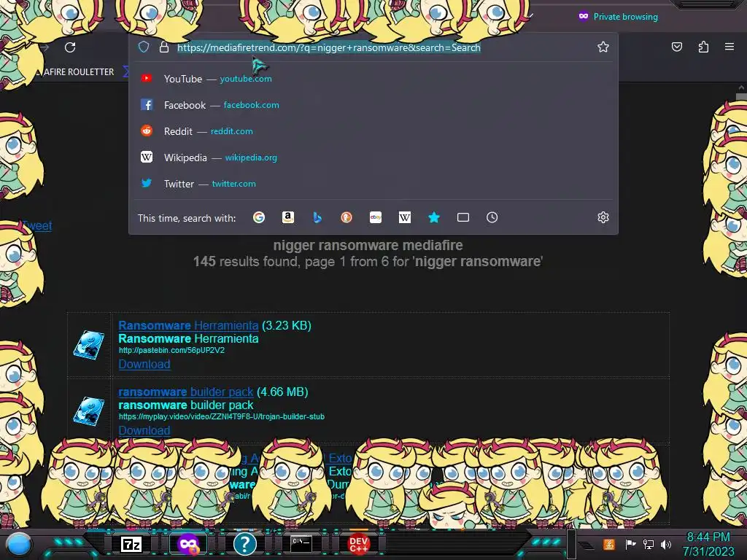The image size is (747, 560).
Task: Search this time with Bing
Action: click(x=317, y=217)
